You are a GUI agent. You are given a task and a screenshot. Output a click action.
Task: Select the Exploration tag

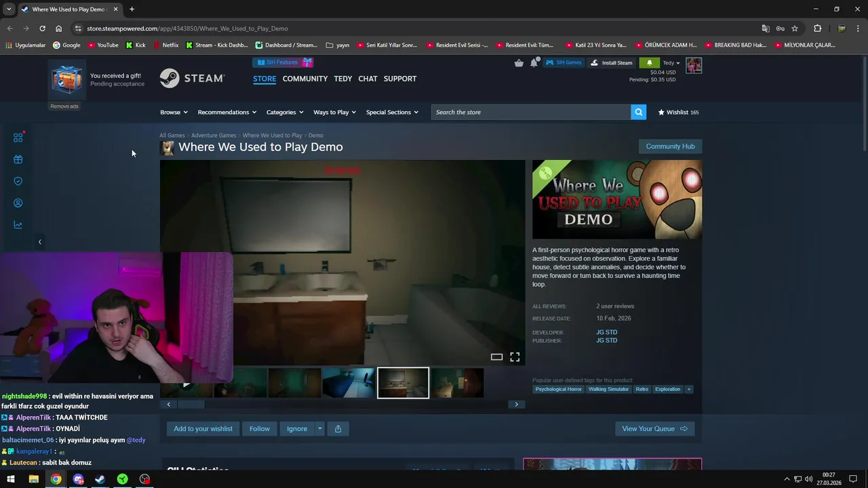pos(667,389)
